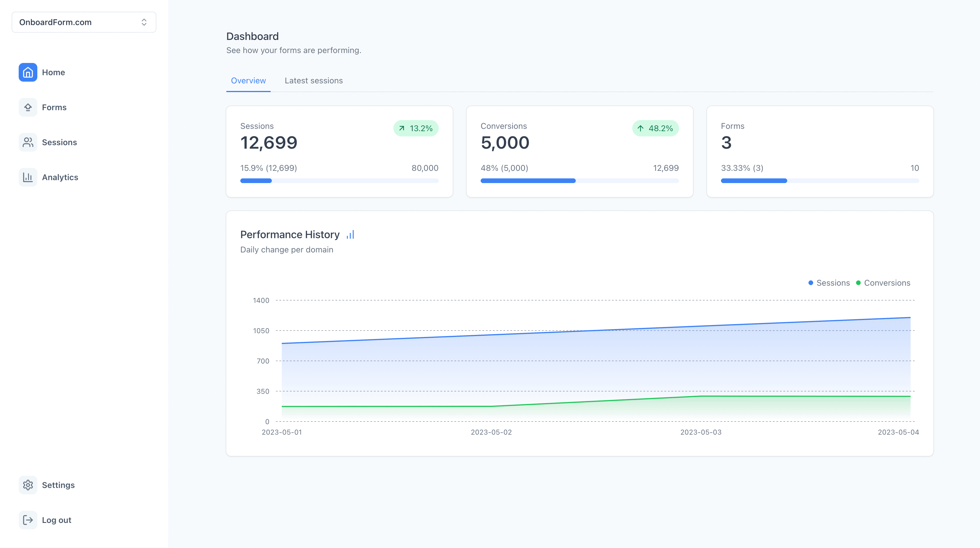Click the Conversions 48.2% increase badge

click(655, 128)
